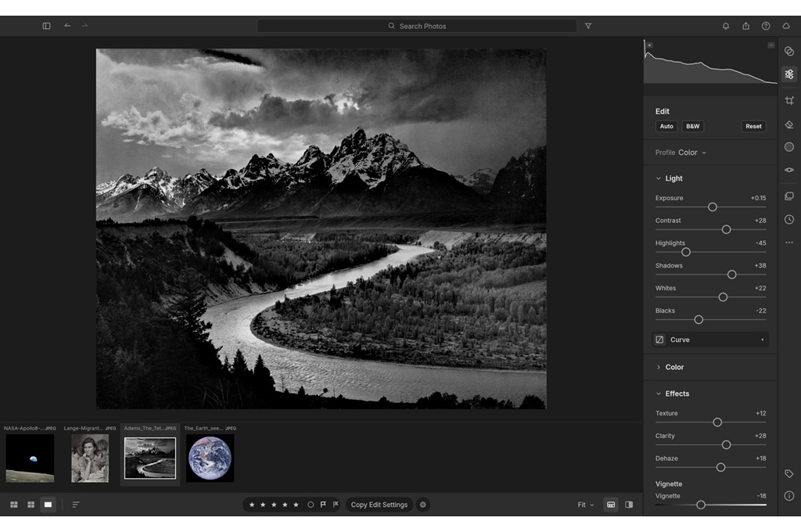Open the filter funnel icon
This screenshot has height=532, width=801.
588,26
